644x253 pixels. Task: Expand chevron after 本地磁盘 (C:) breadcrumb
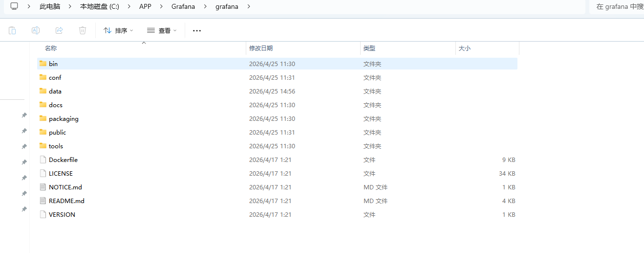129,6
